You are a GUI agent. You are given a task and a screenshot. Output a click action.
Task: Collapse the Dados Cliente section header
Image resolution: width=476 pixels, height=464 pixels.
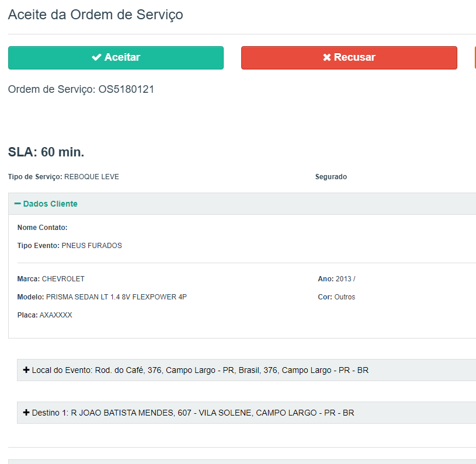(50, 204)
